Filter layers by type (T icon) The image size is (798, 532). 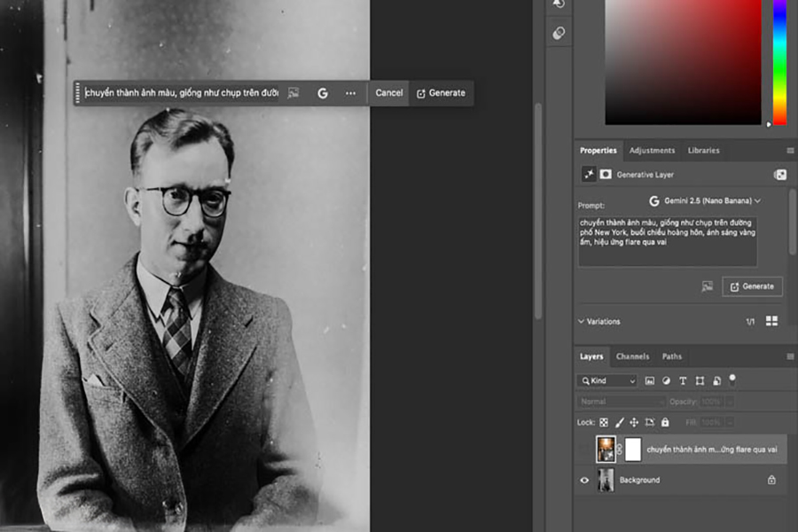683,380
